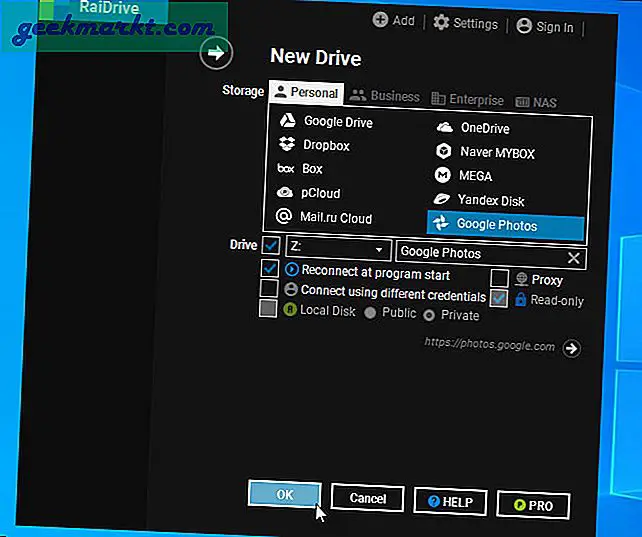Toggle the Reconnect at program start checkbox

click(269, 269)
